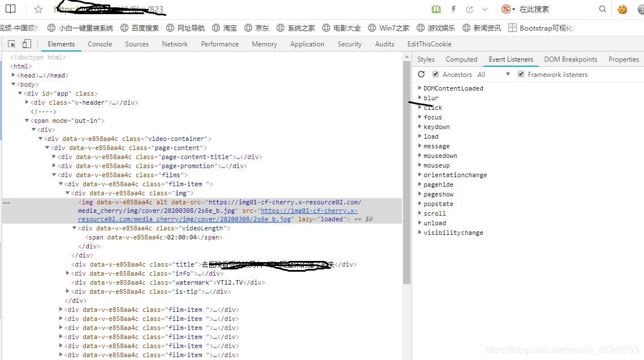
Task: Switch to the Console tab
Action: [100, 44]
